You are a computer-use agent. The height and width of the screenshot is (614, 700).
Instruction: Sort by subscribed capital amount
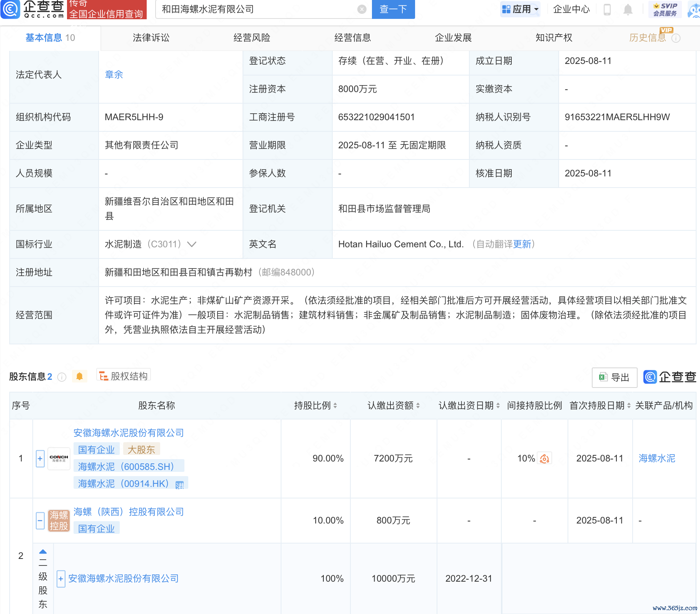point(418,406)
